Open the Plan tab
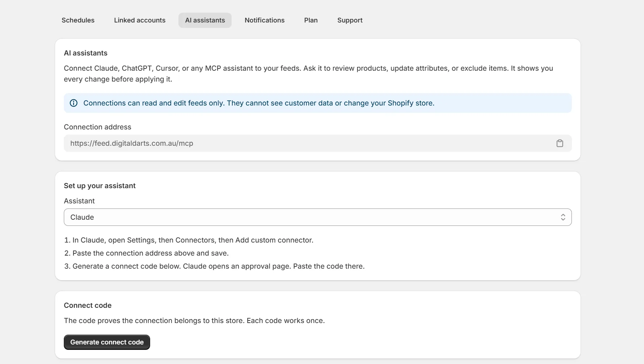644x364 pixels. pyautogui.click(x=311, y=20)
